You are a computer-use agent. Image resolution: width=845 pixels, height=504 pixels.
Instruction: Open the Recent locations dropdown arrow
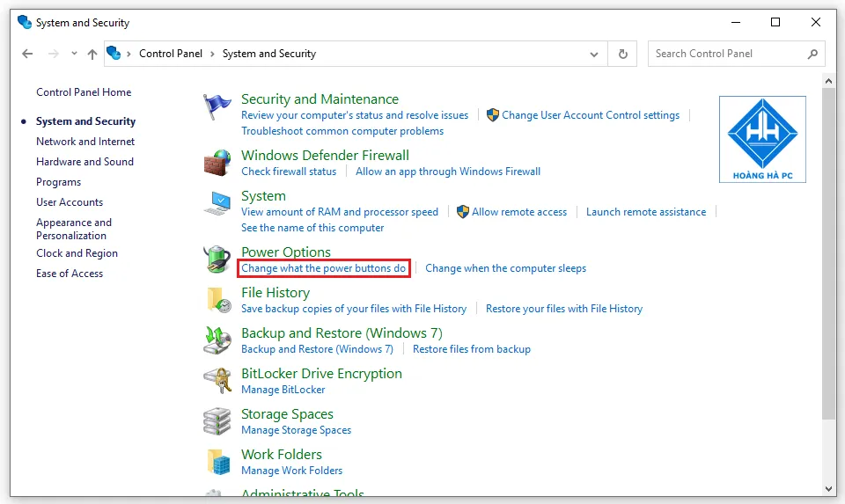73,54
